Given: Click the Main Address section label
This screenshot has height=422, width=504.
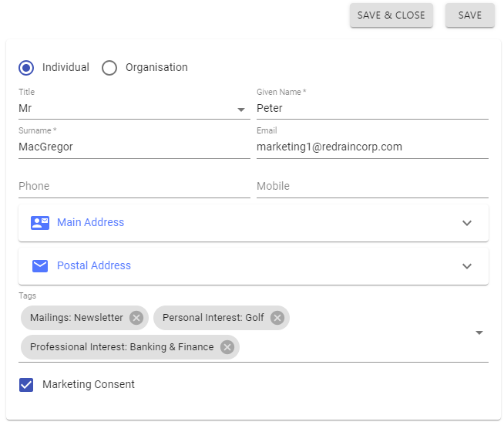Looking at the screenshot, I should coord(90,223).
